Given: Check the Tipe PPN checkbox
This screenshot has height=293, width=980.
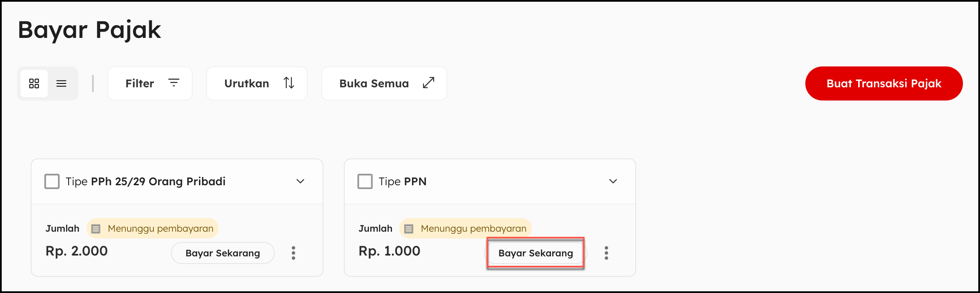Looking at the screenshot, I should tap(365, 181).
